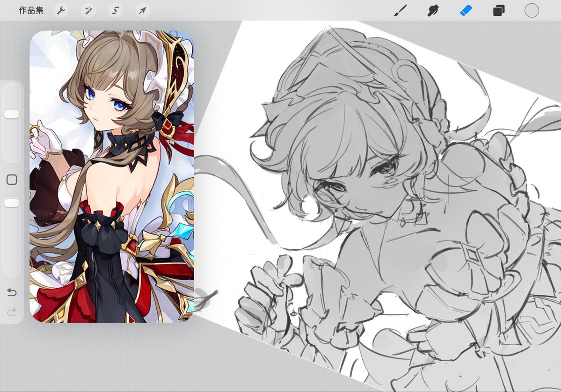Image resolution: width=561 pixels, height=392 pixels.
Task: Select the Eraser tool
Action: 466,10
